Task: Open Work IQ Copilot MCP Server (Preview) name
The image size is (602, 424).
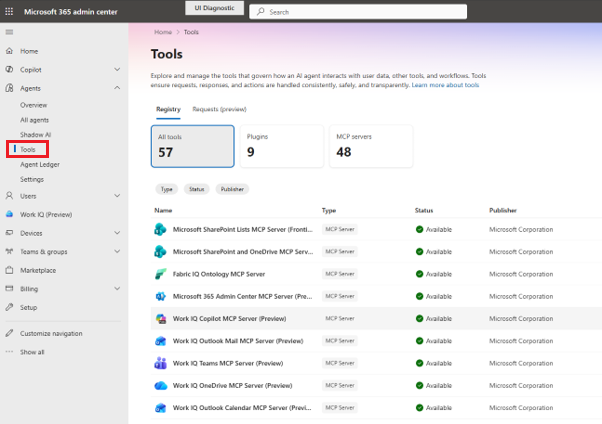Action: 230,318
